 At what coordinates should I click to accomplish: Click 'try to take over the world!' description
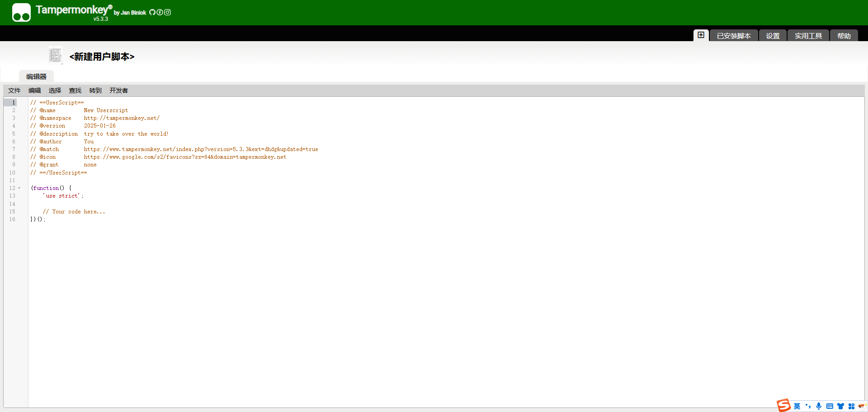point(126,134)
